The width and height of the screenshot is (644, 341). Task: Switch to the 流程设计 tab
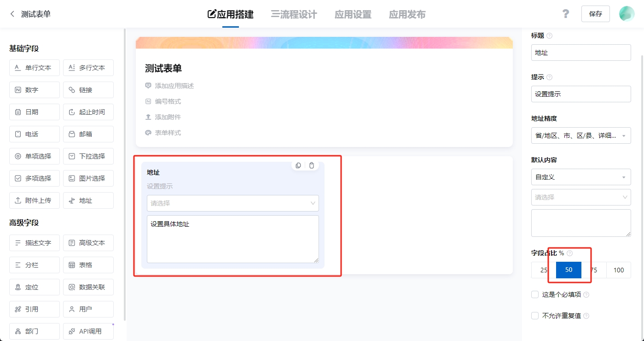pos(294,14)
